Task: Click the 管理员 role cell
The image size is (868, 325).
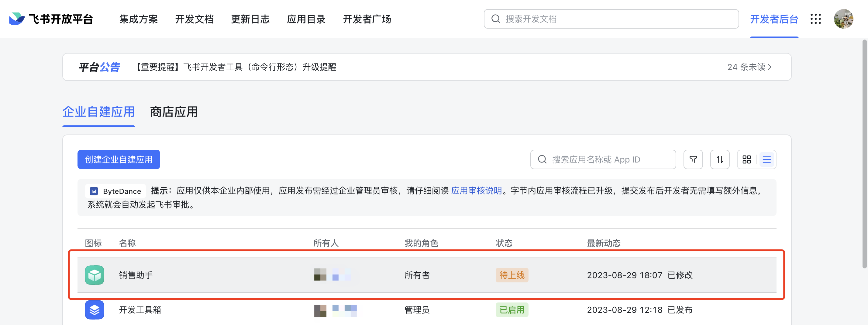Action: tap(417, 309)
